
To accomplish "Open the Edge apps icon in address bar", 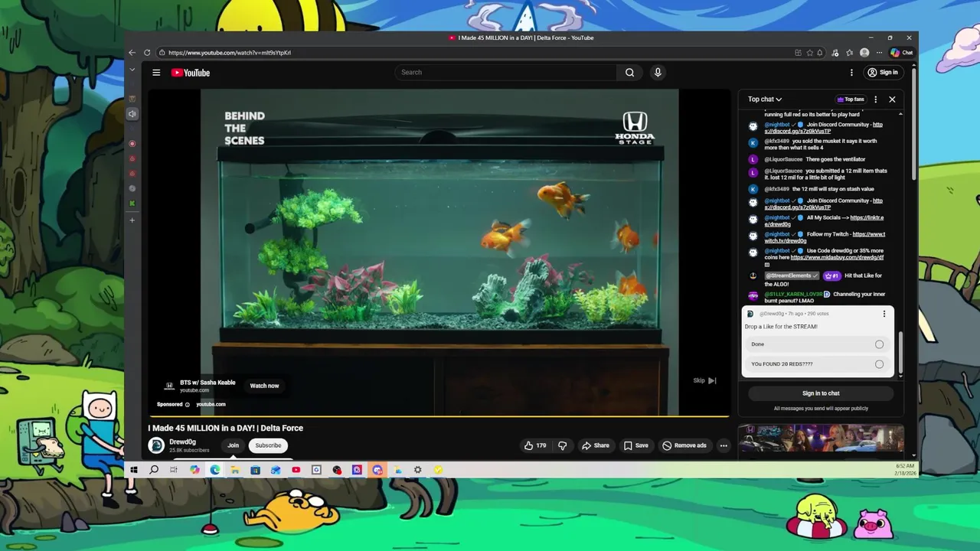I will (x=798, y=53).
